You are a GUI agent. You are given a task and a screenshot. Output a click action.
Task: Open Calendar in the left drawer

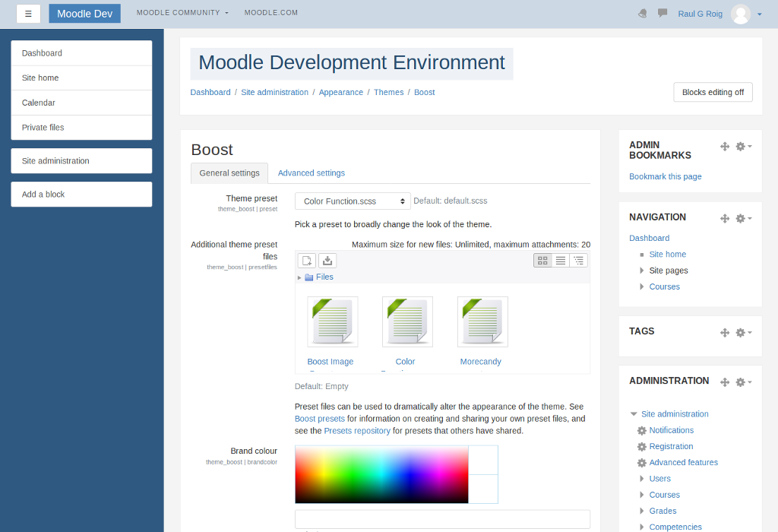pyautogui.click(x=81, y=103)
